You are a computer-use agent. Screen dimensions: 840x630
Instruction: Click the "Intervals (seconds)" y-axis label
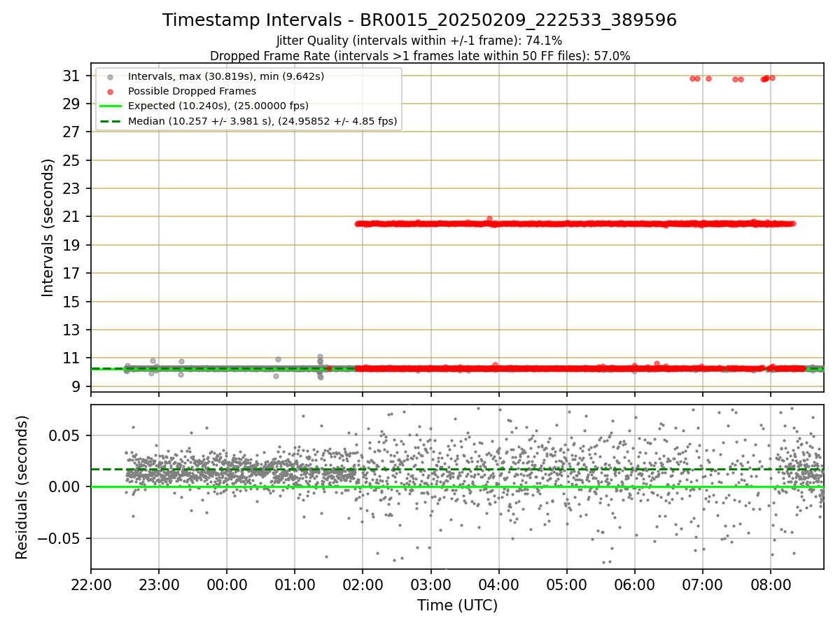coord(48,227)
